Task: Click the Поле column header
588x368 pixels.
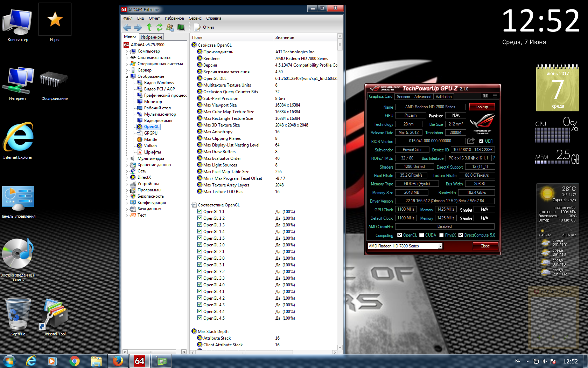Action: (231, 37)
